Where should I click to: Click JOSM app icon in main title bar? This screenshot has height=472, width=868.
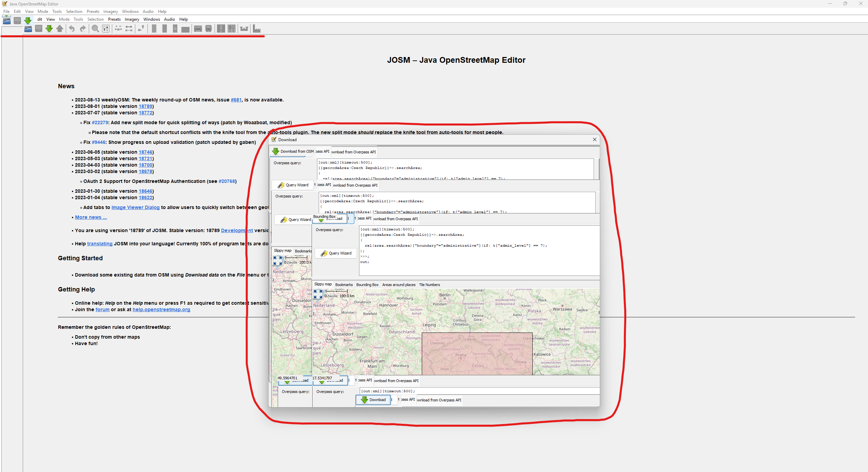click(x=4, y=4)
